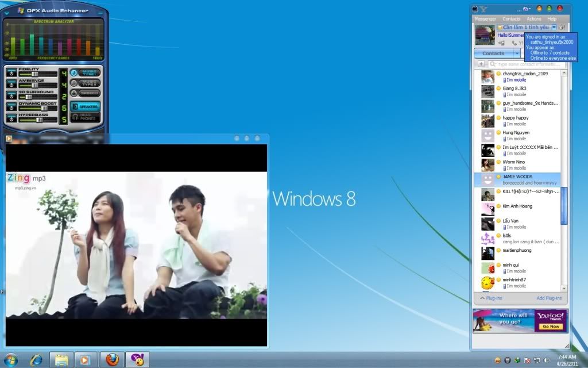This screenshot has width=588, height=368.
Task: Select Music Type II mode in DFX
Action: [x=86, y=83]
